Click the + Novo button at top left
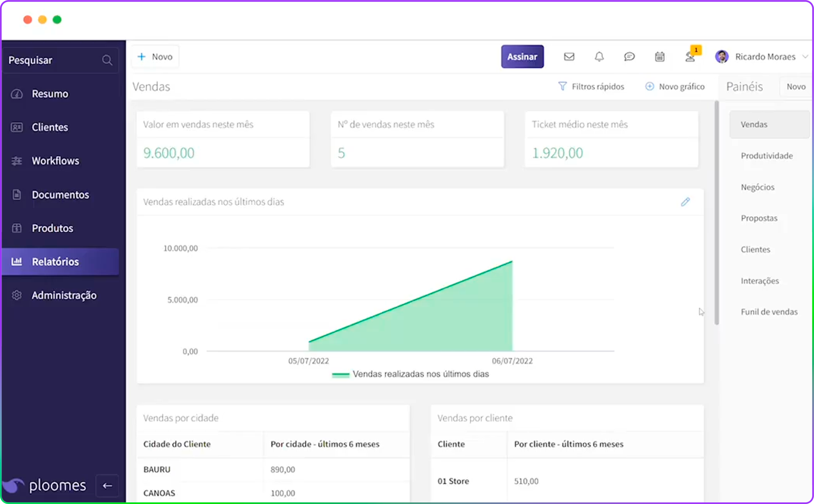The width and height of the screenshot is (814, 504). [155, 57]
